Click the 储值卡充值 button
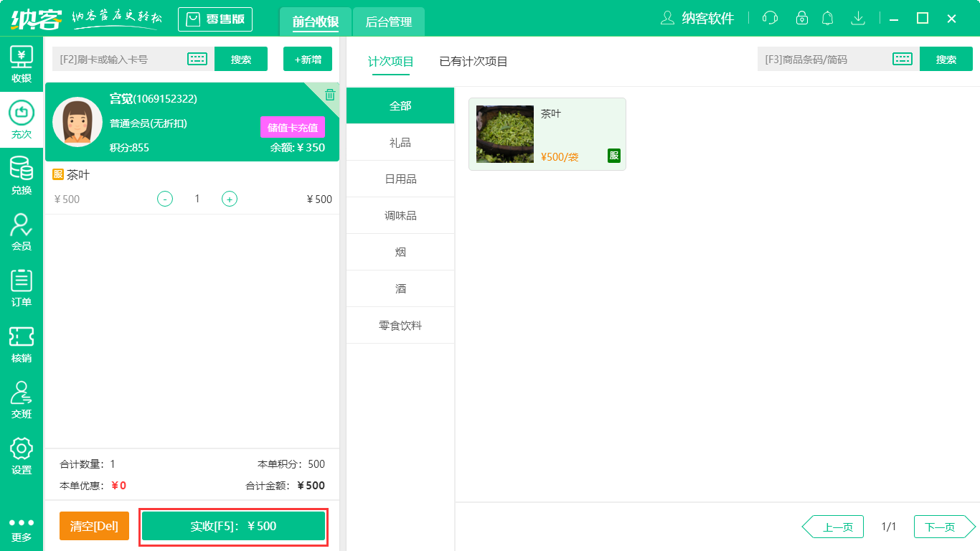Image resolution: width=980 pixels, height=551 pixels. pos(293,127)
